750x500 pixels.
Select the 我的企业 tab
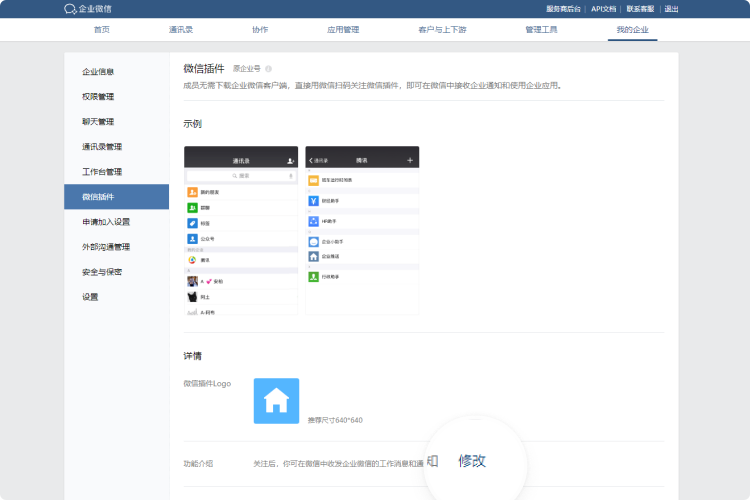point(632,30)
